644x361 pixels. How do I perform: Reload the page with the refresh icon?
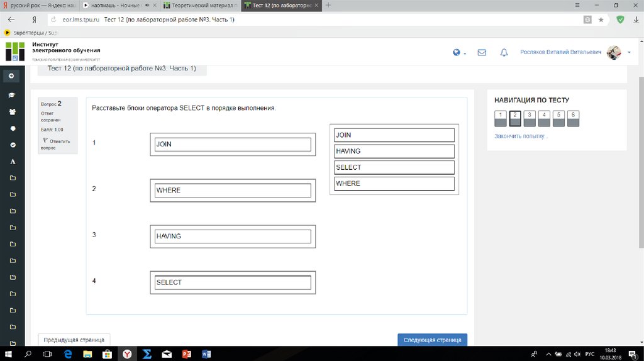point(53,19)
